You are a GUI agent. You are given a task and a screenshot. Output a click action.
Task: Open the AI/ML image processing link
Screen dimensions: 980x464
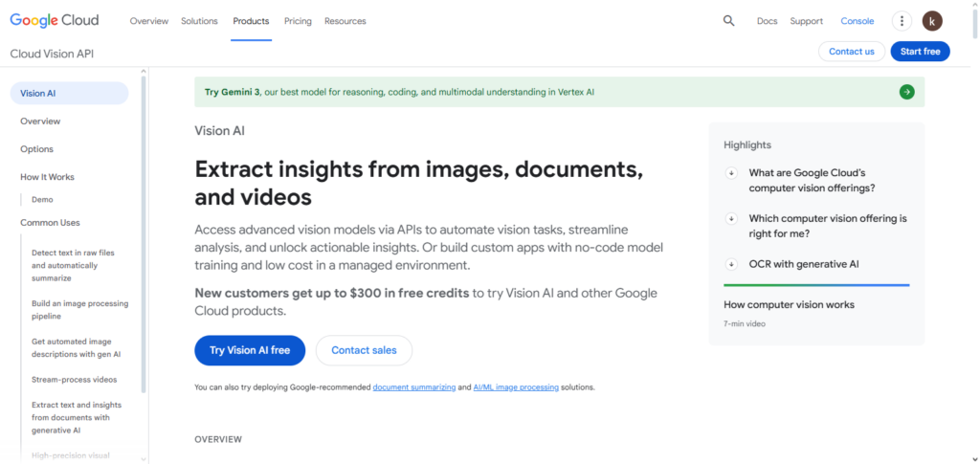[516, 387]
